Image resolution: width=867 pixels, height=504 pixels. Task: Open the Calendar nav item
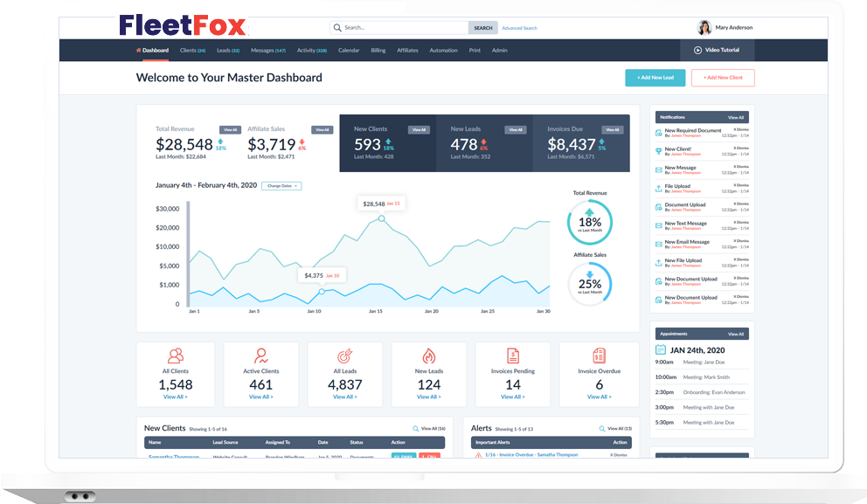pyautogui.click(x=349, y=51)
